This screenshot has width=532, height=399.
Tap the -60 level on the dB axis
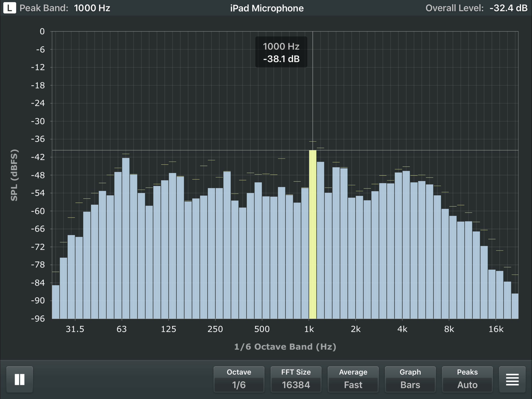pos(38,211)
